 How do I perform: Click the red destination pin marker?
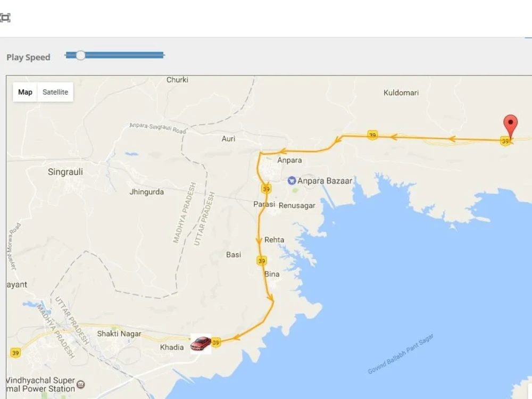click(x=510, y=127)
